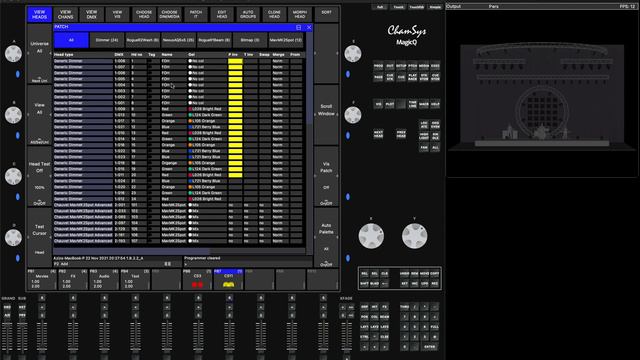
Task: Click the PTCH console button
Action: [413, 66]
